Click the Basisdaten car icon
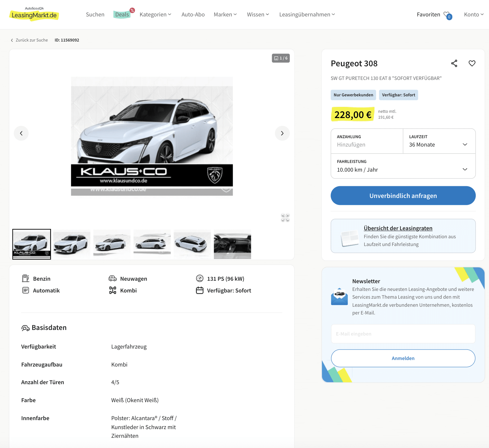The image size is (489, 448). click(25, 328)
